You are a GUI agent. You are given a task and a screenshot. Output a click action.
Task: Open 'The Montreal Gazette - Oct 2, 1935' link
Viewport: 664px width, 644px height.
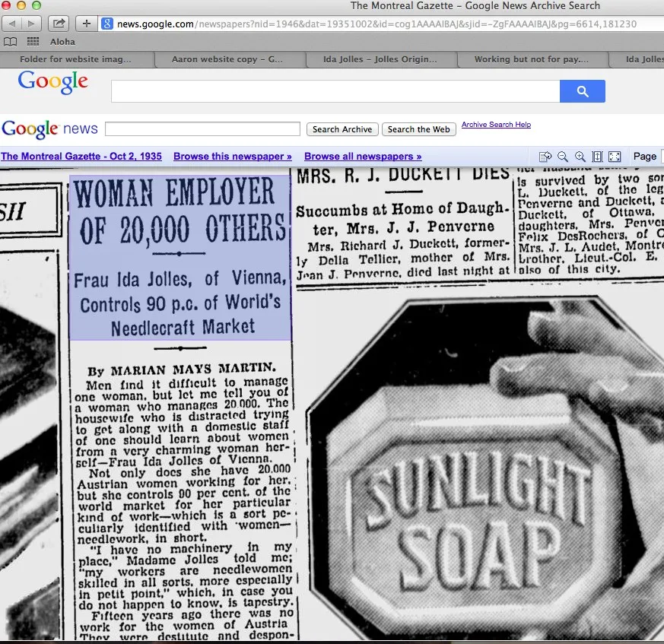pos(81,156)
